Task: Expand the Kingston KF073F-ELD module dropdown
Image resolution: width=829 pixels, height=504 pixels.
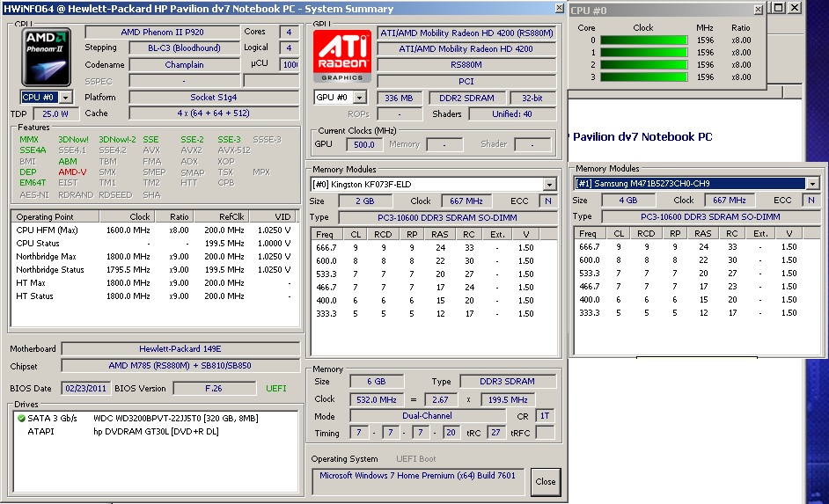Action: click(550, 185)
